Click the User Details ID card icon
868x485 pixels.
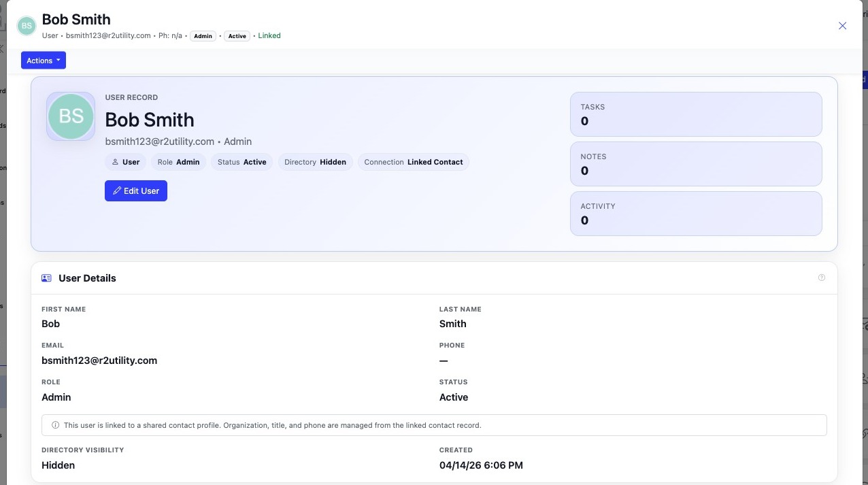46,278
